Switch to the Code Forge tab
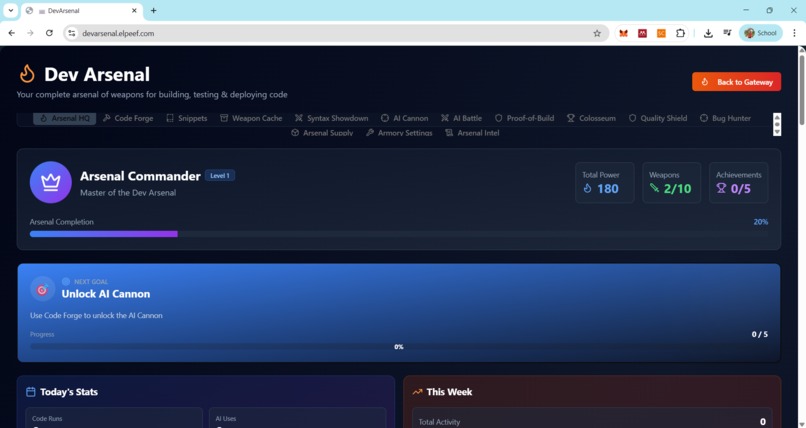806x428 pixels. 127,118
